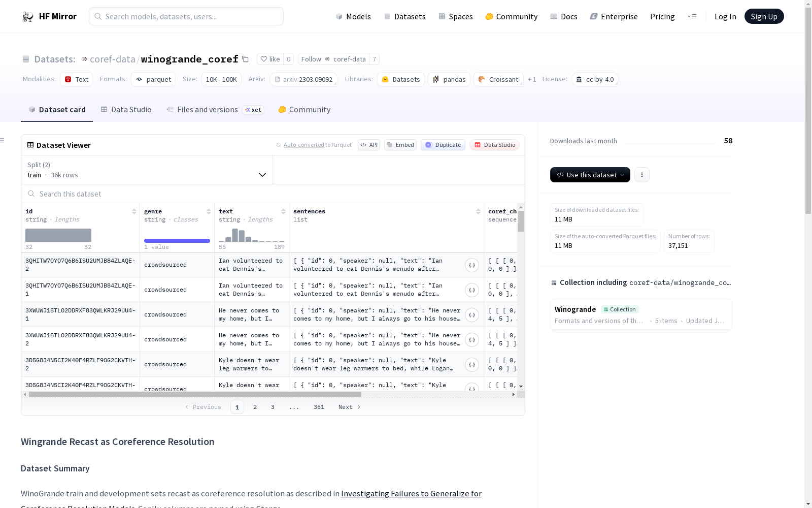Screen dimensions: 812x508
Task: Expand the JSON icon in the He never comes ID ending -1 row
Action: [472, 315]
